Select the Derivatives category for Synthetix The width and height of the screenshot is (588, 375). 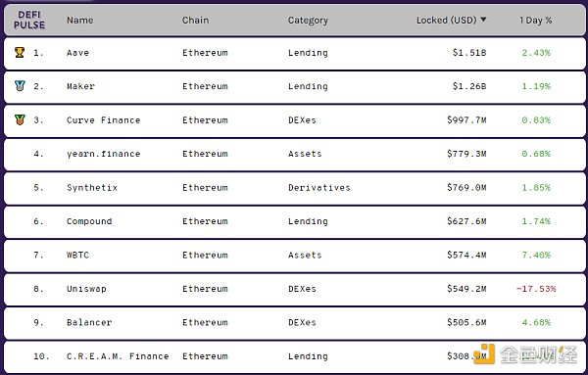(x=319, y=188)
